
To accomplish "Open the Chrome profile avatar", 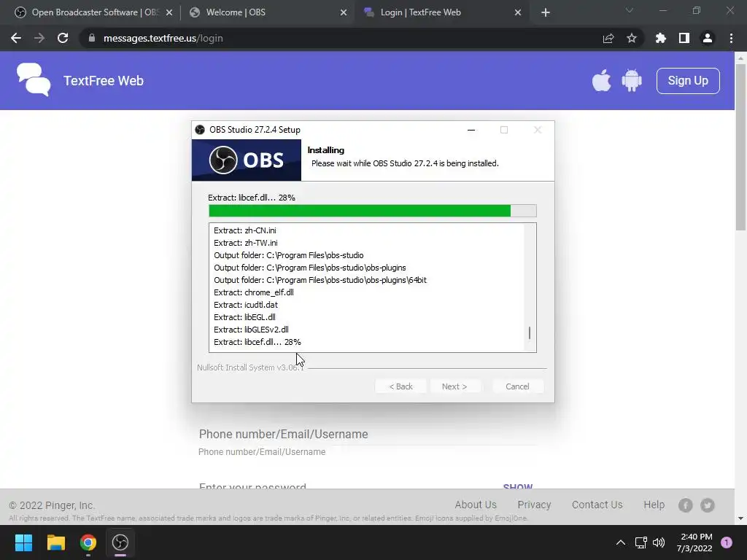I will [x=708, y=38].
